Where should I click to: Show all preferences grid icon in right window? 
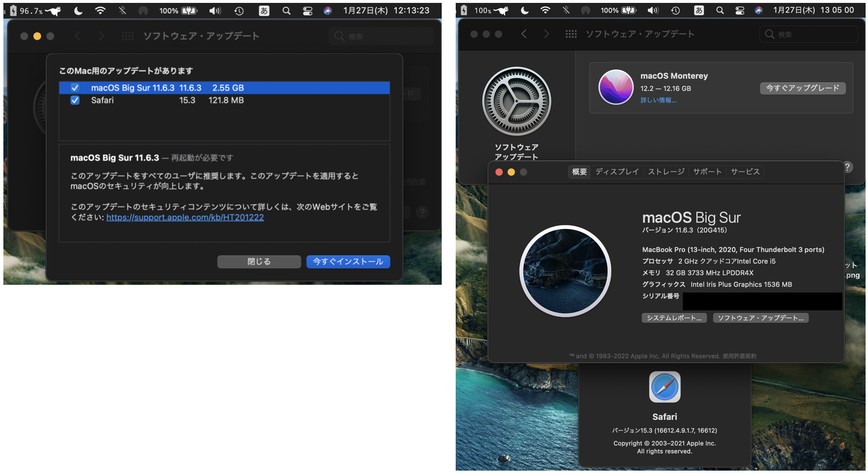(x=571, y=34)
